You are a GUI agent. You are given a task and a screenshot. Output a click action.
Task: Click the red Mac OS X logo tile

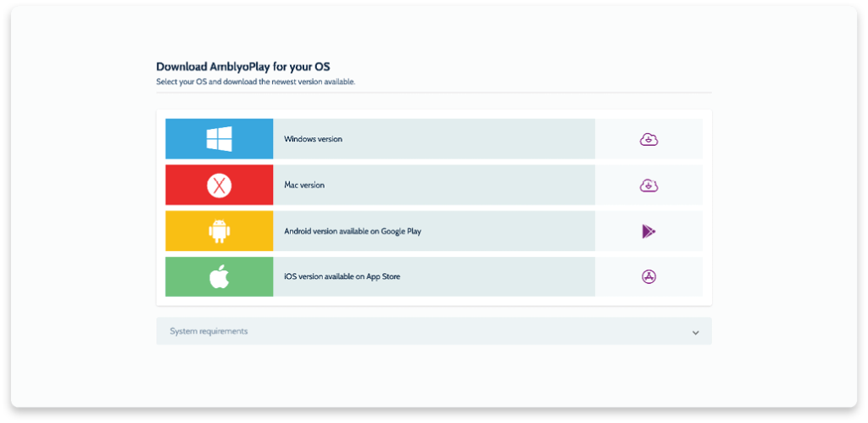click(x=220, y=185)
